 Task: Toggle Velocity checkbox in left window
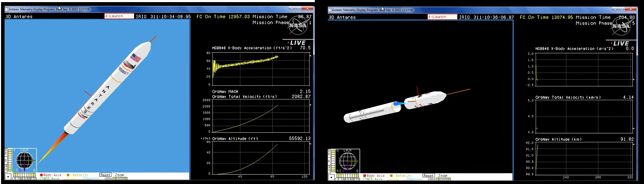pyautogui.click(x=68, y=175)
